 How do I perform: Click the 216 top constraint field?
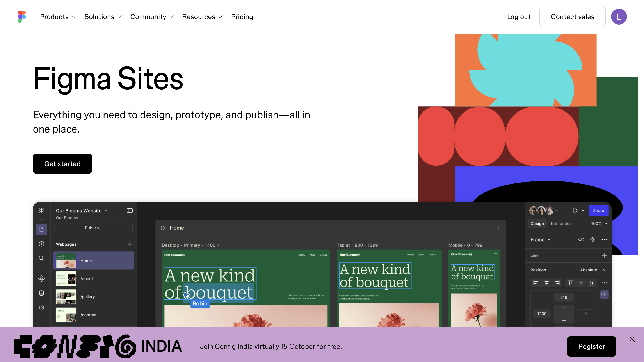(x=564, y=297)
